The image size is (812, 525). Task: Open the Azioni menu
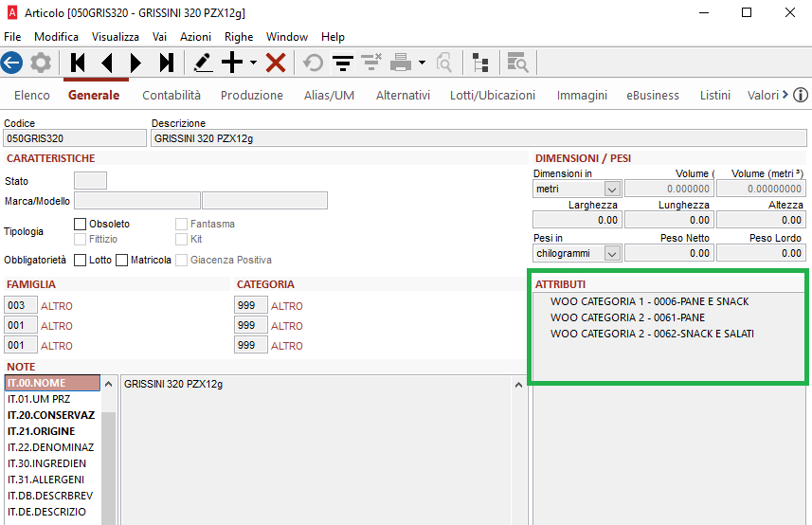coord(195,37)
